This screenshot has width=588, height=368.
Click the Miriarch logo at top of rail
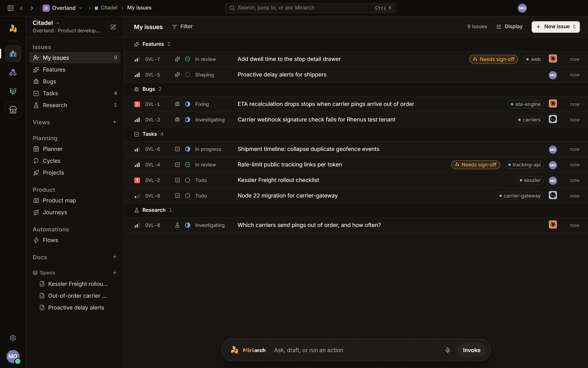(x=13, y=28)
